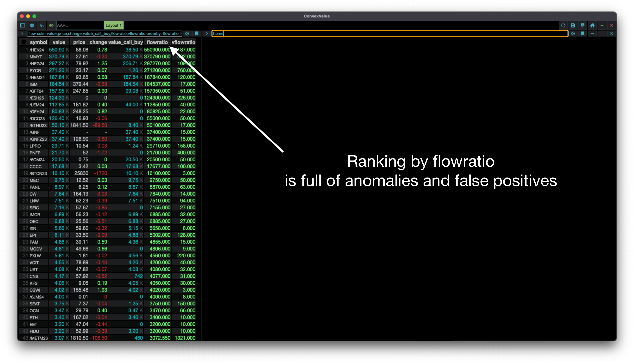Save layout with the floppy disk icon
The width and height of the screenshot is (634, 364).
click(573, 25)
